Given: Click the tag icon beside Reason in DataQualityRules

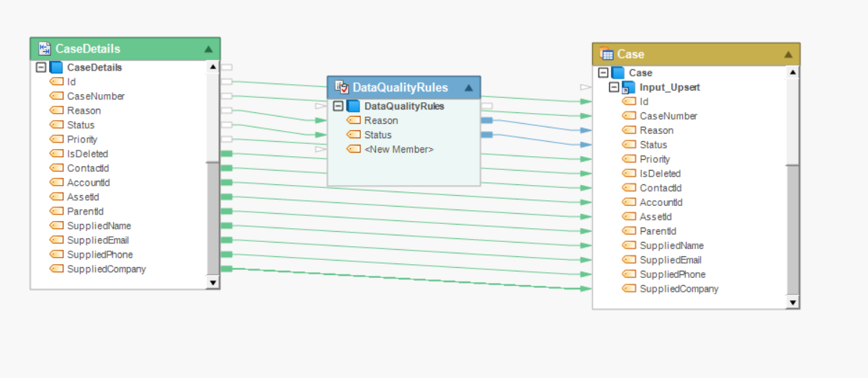Looking at the screenshot, I should point(353,120).
